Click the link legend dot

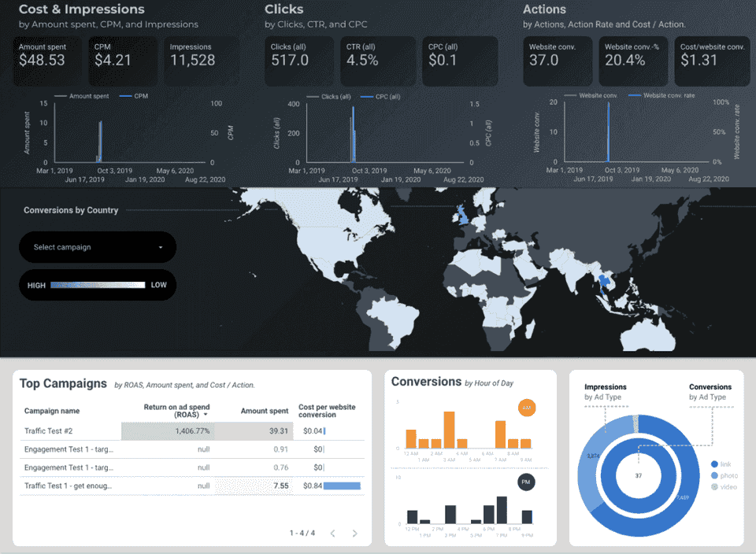tap(714, 464)
